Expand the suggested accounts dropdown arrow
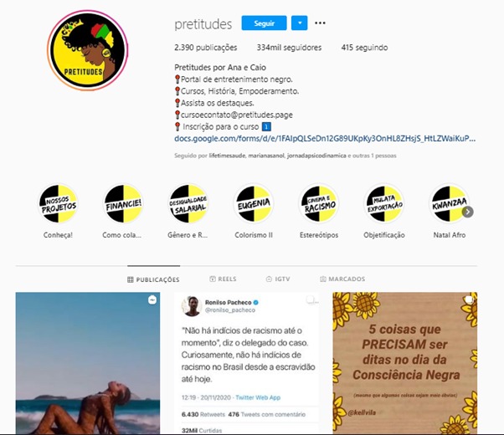The width and height of the screenshot is (504, 435). pos(299,23)
